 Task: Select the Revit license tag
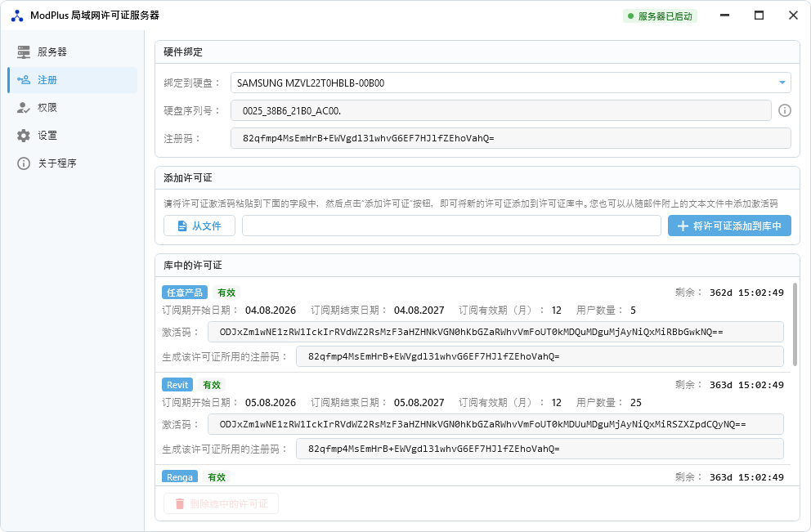coord(177,385)
